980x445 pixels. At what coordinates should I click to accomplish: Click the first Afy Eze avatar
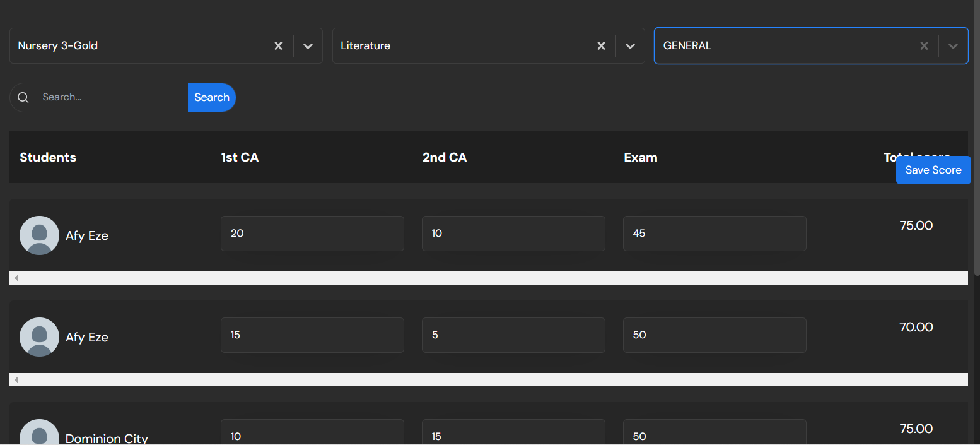pos(39,235)
